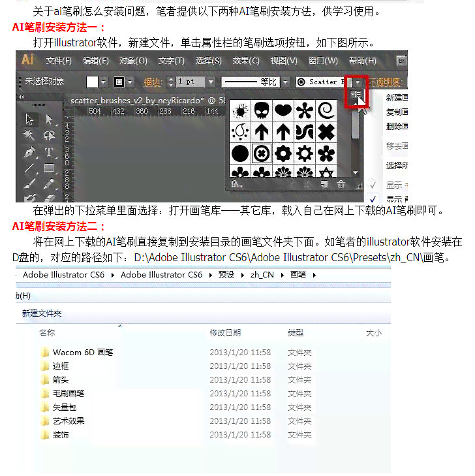Click the stroke color swatch box
The image size is (475, 476).
(x=119, y=82)
